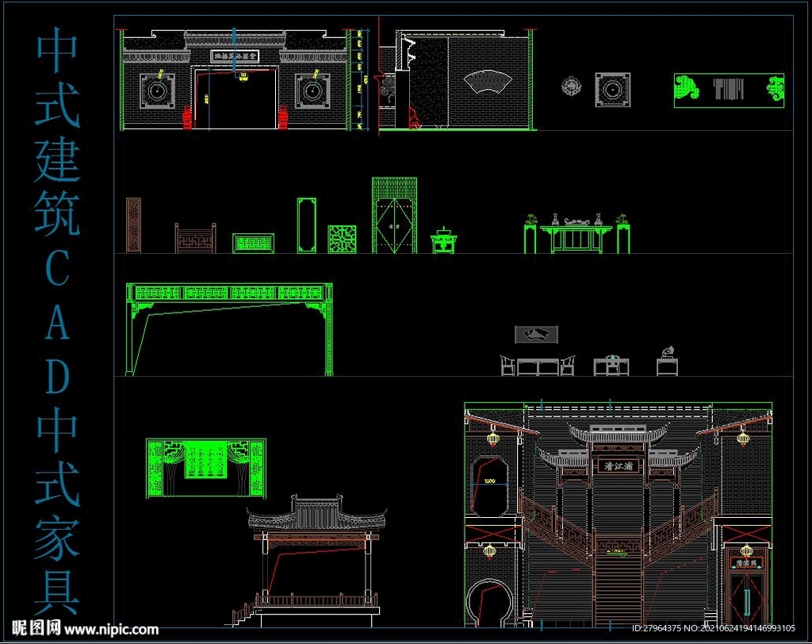Select the red drum stone right of gate
This screenshot has height=644, width=812.
coord(283,117)
